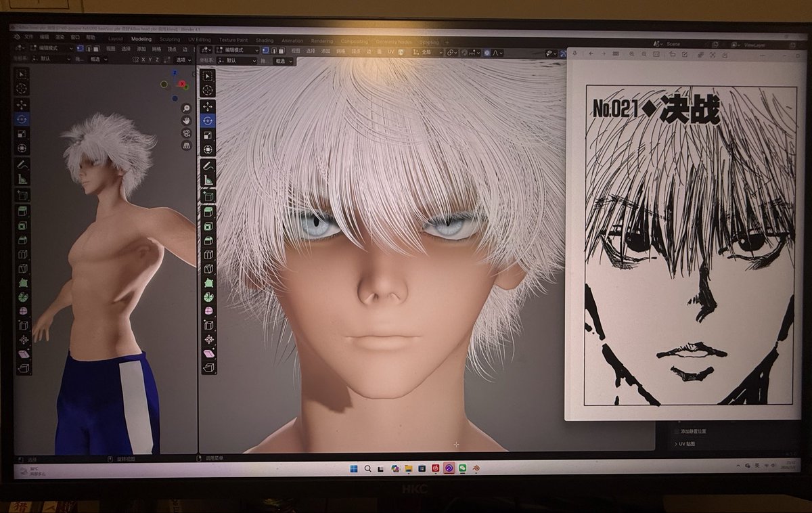Image resolution: width=812 pixels, height=513 pixels.
Task: Select the Rip Region tool in right viewport
Action: tap(208, 368)
